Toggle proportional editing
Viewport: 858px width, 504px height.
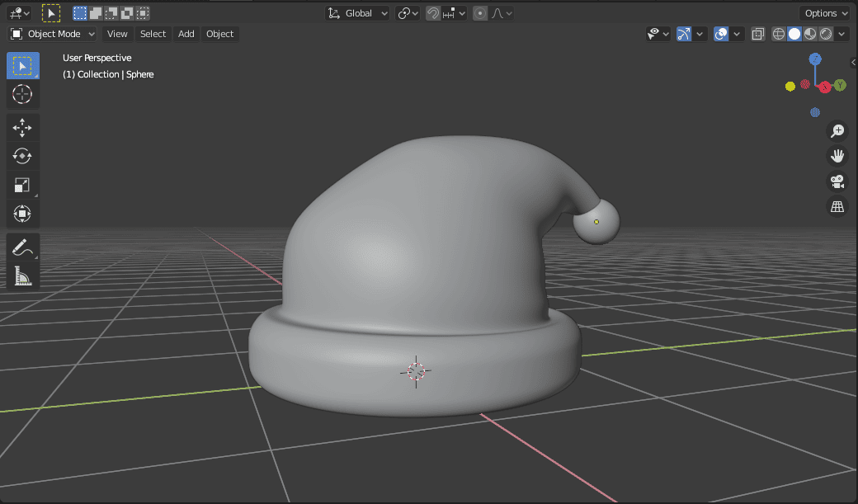(x=479, y=12)
